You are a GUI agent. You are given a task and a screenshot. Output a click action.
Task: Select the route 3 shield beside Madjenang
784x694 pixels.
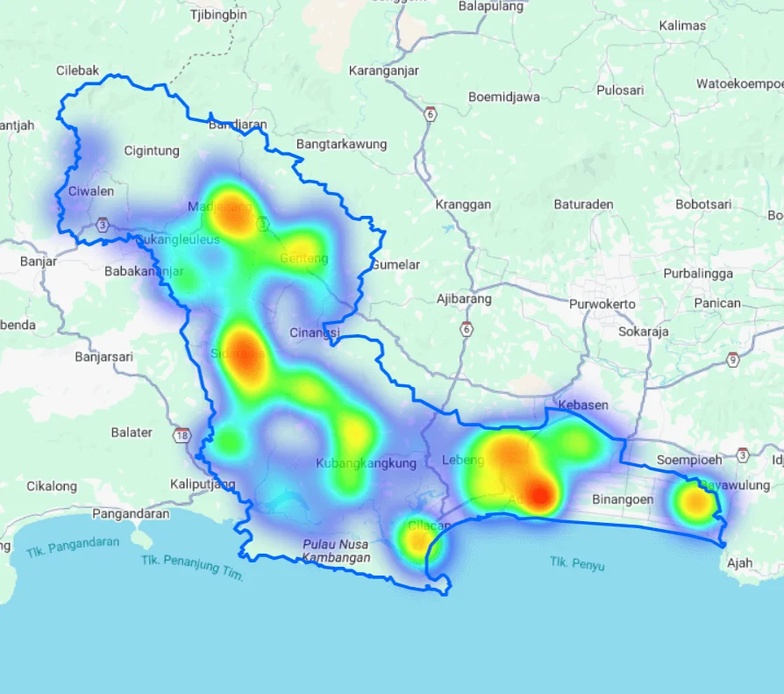click(262, 223)
